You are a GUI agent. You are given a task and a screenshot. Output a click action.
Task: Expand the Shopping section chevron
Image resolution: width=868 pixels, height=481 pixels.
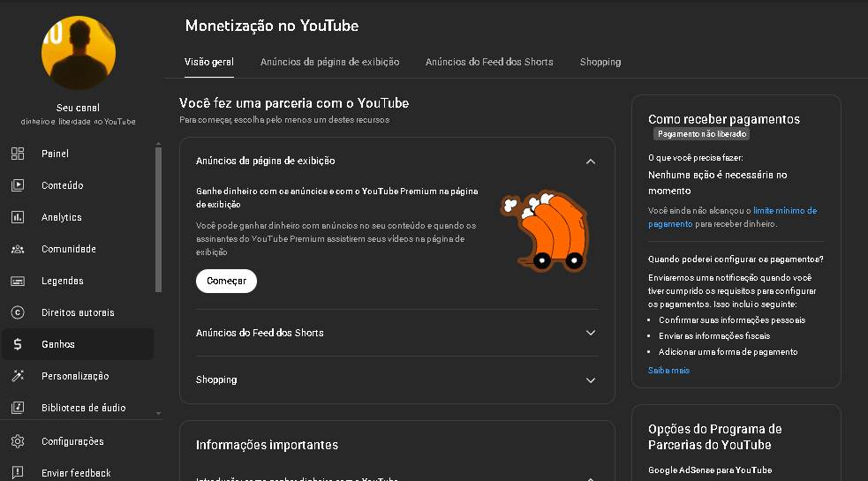(591, 380)
